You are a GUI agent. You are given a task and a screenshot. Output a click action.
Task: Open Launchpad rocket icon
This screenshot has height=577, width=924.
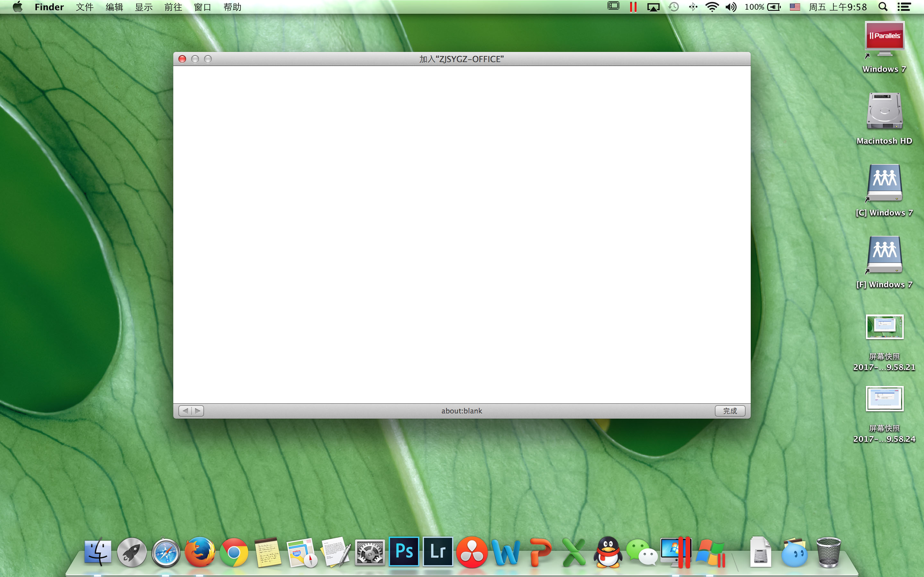[132, 552]
